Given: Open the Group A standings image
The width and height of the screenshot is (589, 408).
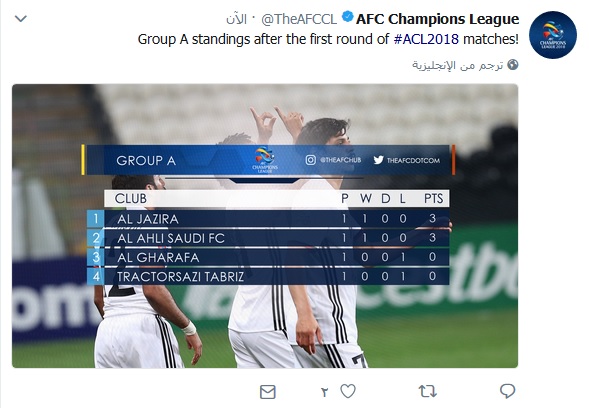Looking at the screenshot, I should pos(265,226).
